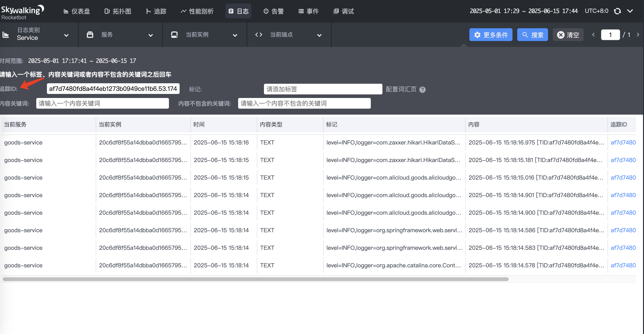
Task: Expand the top-right header chevron
Action: point(630,11)
